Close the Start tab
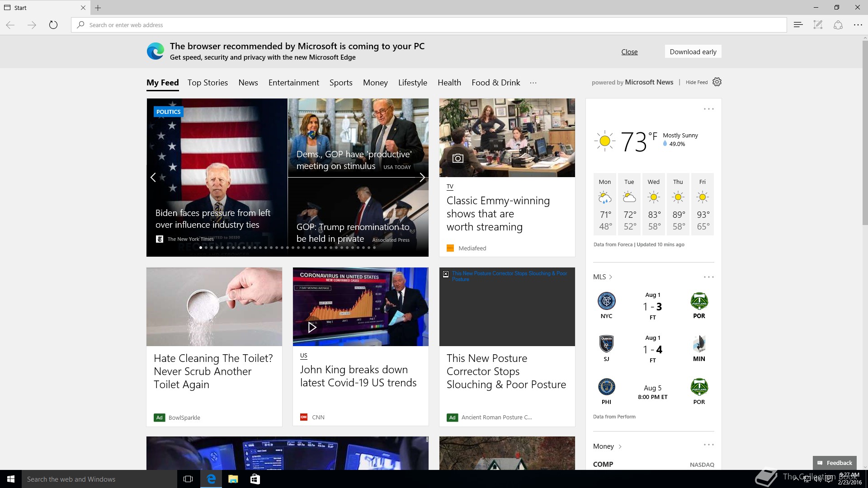Screen dimensions: 868x488 coord(83,8)
